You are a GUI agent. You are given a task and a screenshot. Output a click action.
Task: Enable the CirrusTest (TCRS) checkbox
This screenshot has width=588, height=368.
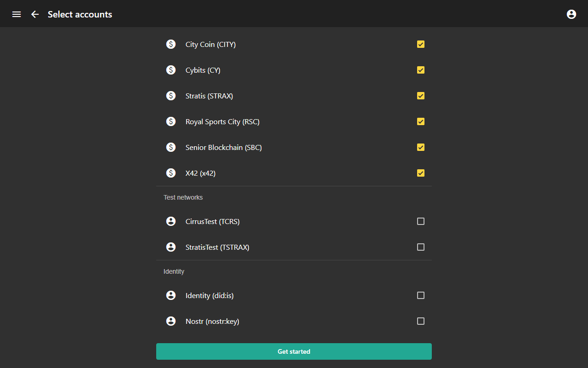click(x=421, y=221)
